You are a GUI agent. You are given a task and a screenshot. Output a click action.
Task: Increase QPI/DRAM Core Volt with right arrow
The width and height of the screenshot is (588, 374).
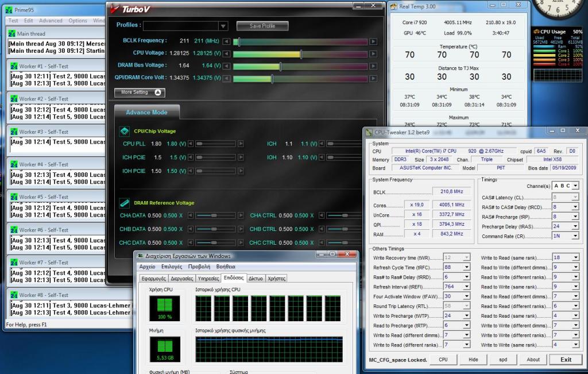coord(373,78)
